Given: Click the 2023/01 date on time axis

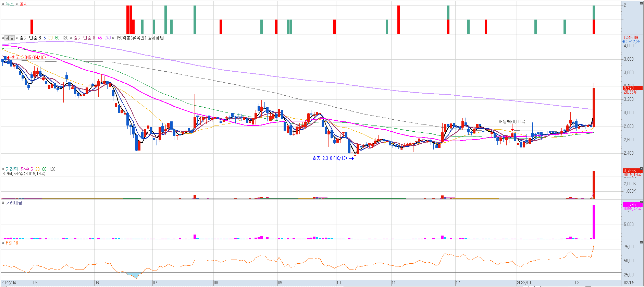Looking at the screenshot, I should [x=524, y=283].
